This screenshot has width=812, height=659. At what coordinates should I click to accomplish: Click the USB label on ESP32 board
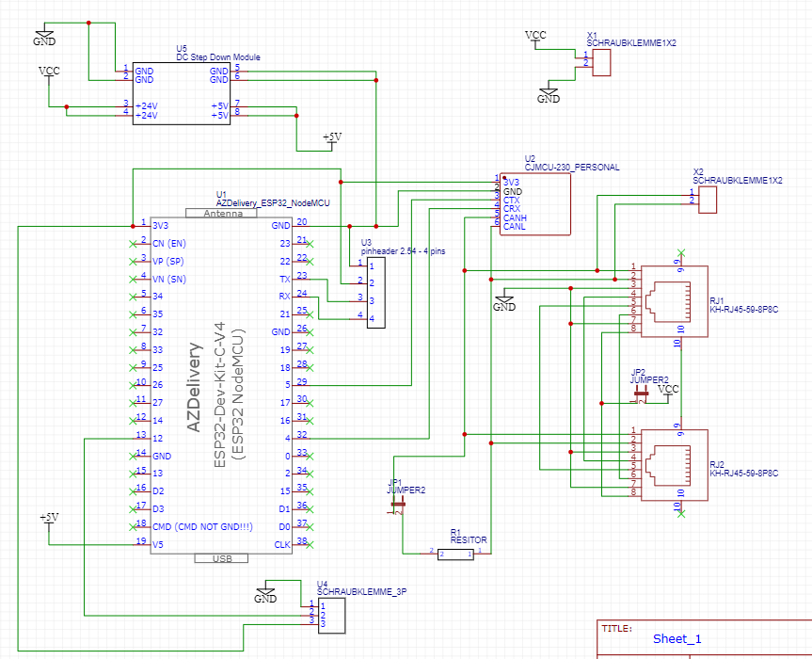222,558
